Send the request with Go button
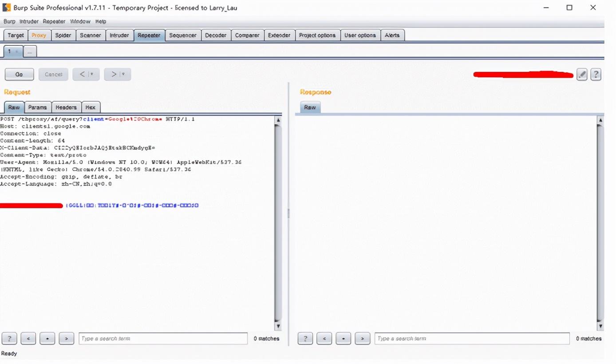The width and height of the screenshot is (616, 364). coord(19,75)
